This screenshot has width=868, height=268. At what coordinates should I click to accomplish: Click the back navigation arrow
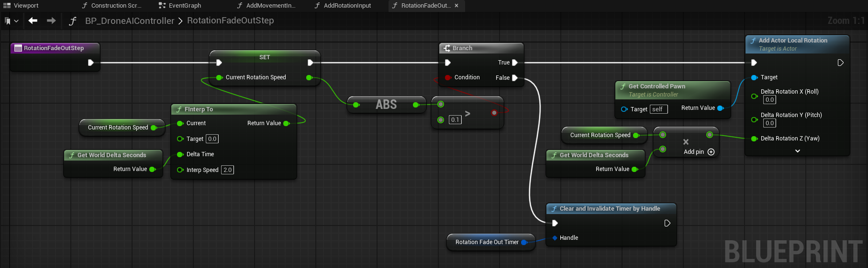tap(33, 21)
